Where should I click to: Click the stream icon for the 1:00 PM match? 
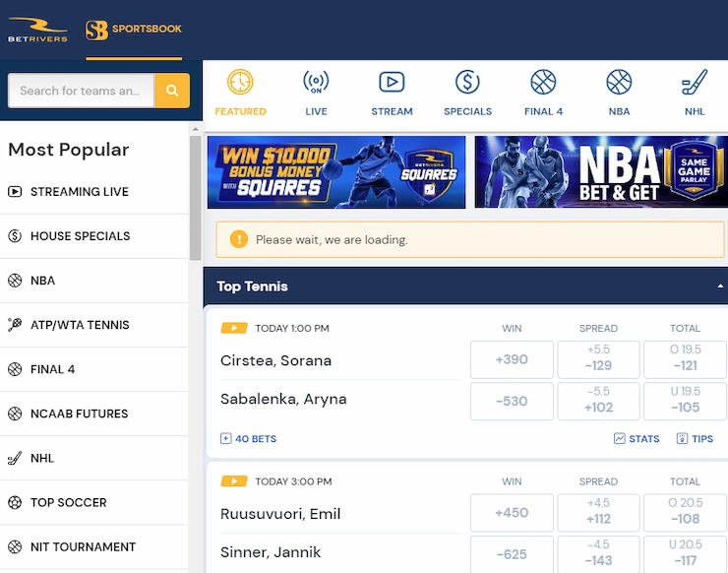point(234,328)
